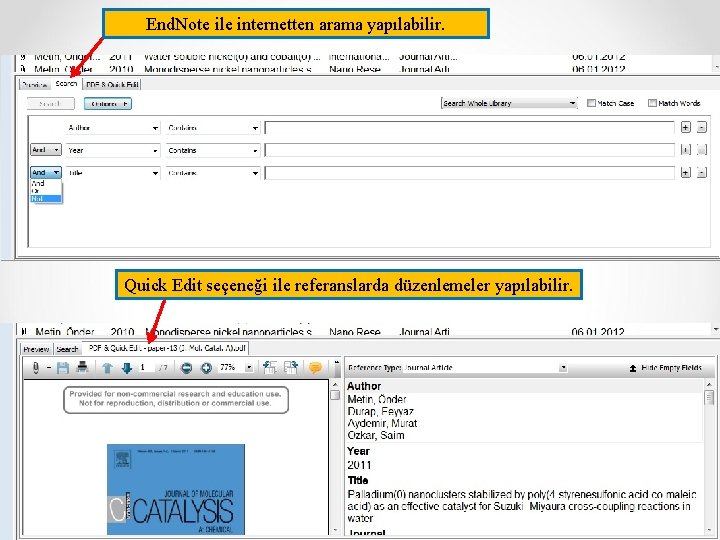Select author Ozkar, Saim

click(376, 435)
